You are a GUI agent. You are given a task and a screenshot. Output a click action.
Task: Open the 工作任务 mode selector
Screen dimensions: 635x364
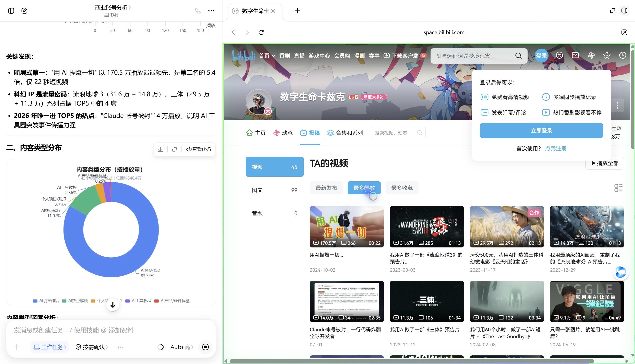pyautogui.click(x=50, y=347)
